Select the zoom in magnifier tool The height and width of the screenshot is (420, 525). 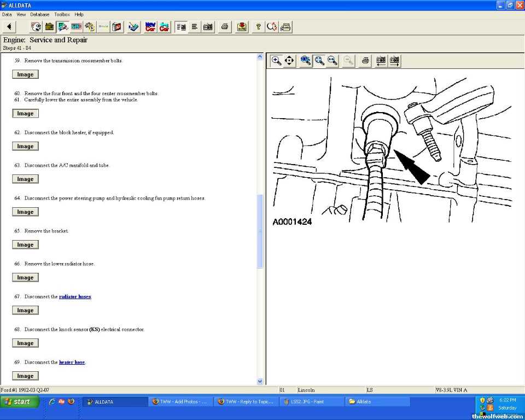coord(277,61)
